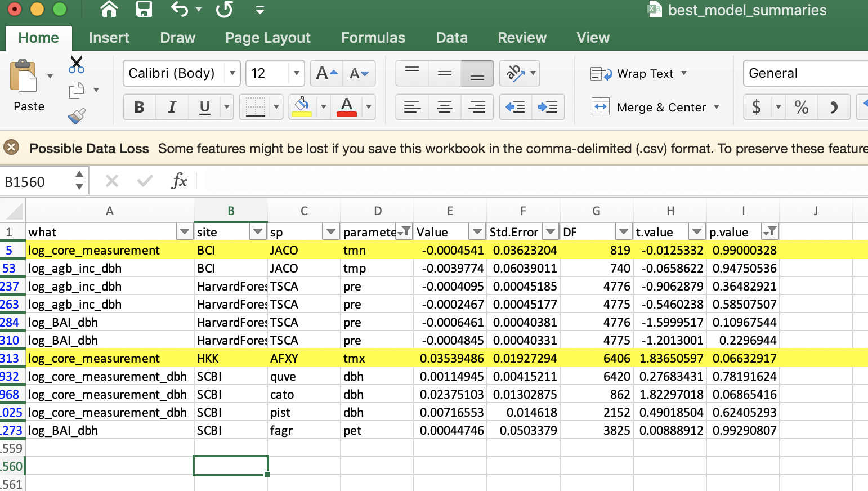
Task: Switch to the Formulas ribbon tab
Action: 373,38
